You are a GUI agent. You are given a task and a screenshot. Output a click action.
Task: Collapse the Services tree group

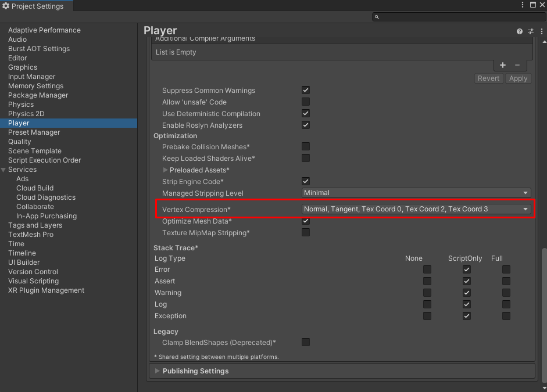[3, 170]
